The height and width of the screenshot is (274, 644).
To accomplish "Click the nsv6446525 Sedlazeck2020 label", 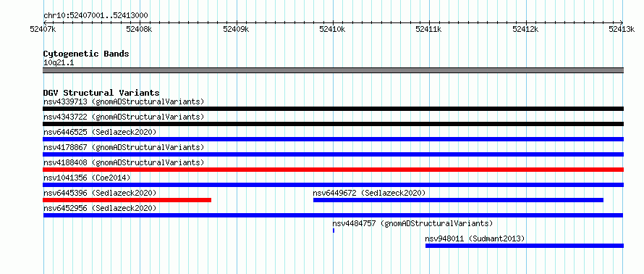I will coord(100,132).
